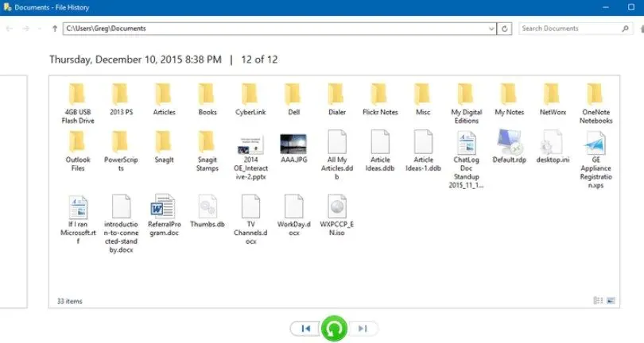Click the green Restore button
Image resolution: width=644 pixels, height=343 pixels.
coord(334,328)
